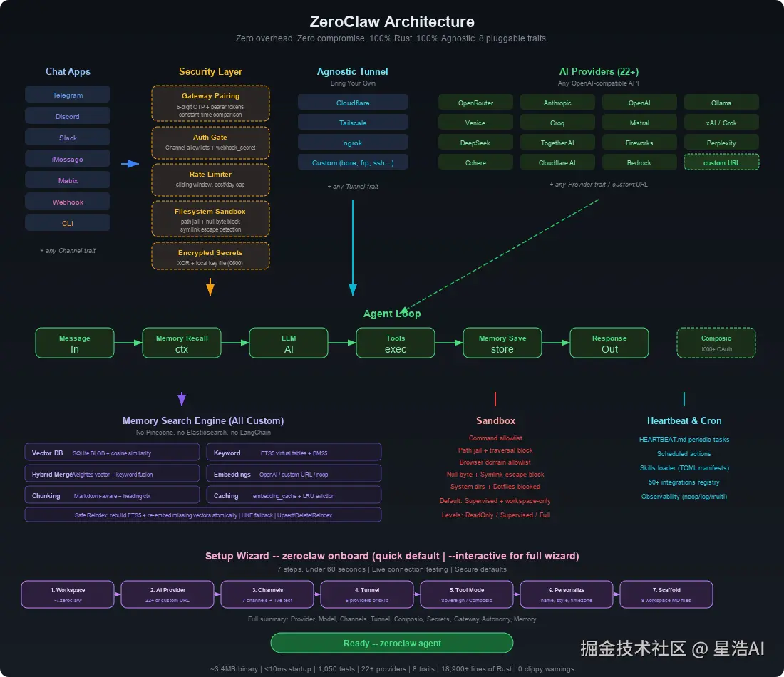784x677 pixels.
Task: Open the Custom tunnel options list
Action: point(353,162)
